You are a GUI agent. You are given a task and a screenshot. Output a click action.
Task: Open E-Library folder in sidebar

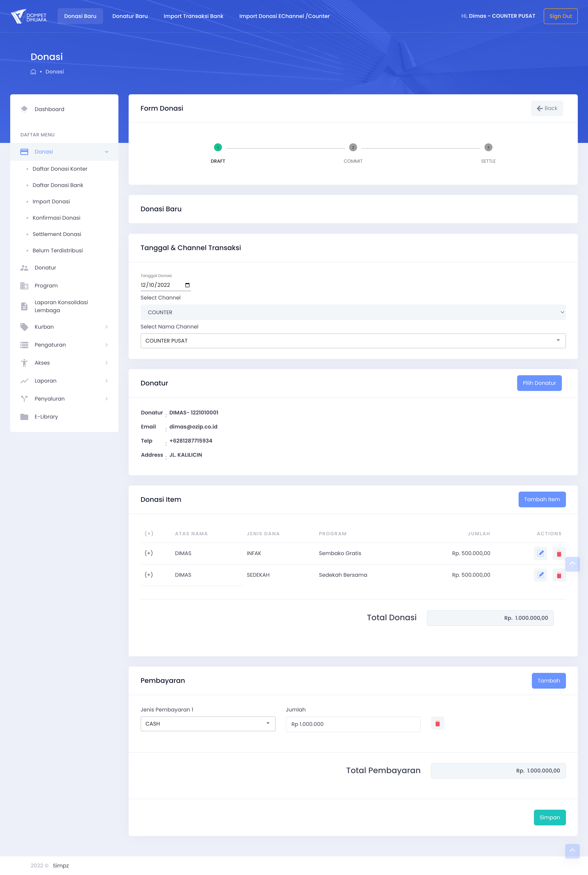pyautogui.click(x=46, y=416)
